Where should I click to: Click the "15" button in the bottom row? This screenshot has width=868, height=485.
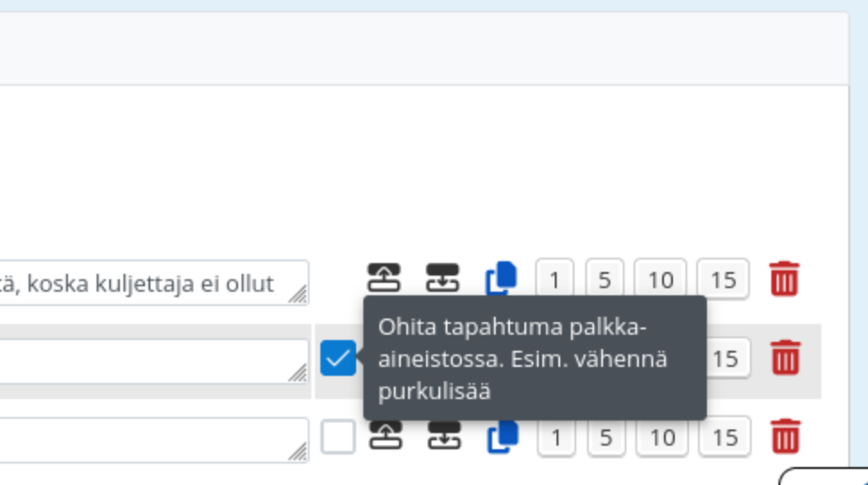pos(725,438)
